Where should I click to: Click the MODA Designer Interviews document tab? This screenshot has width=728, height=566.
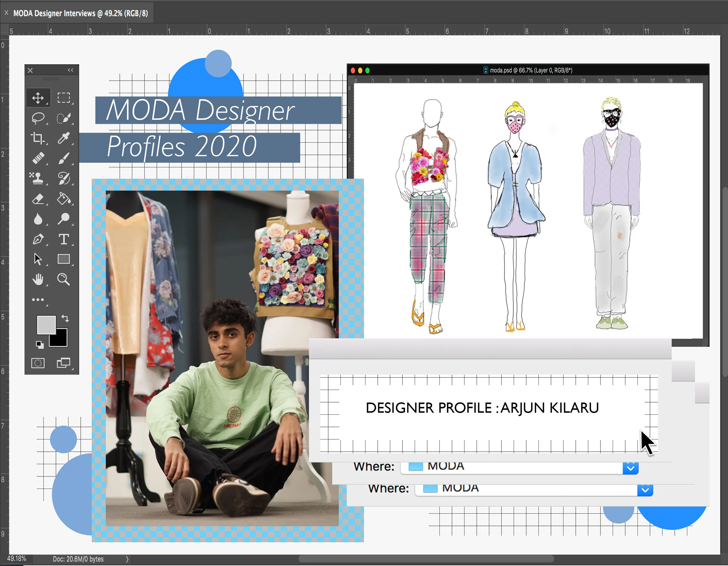coord(80,13)
